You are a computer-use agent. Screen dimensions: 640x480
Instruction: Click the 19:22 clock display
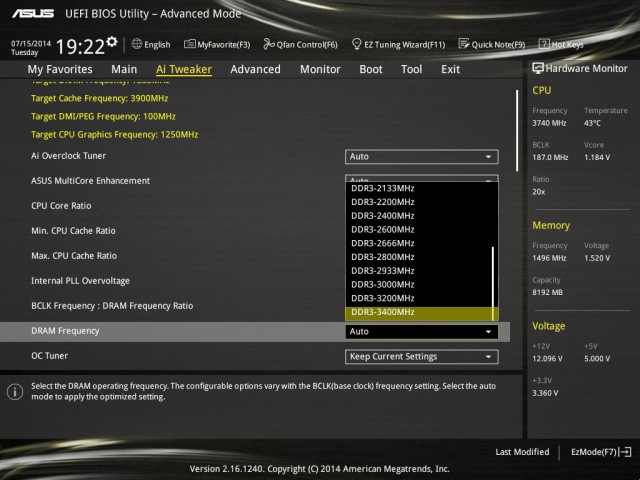coord(80,47)
